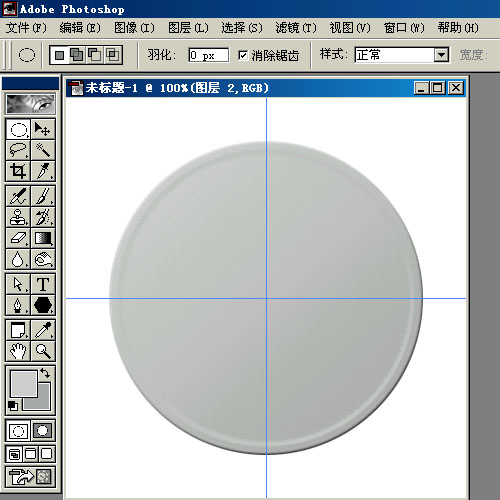Open the 文件(F) menu

[x=26, y=28]
